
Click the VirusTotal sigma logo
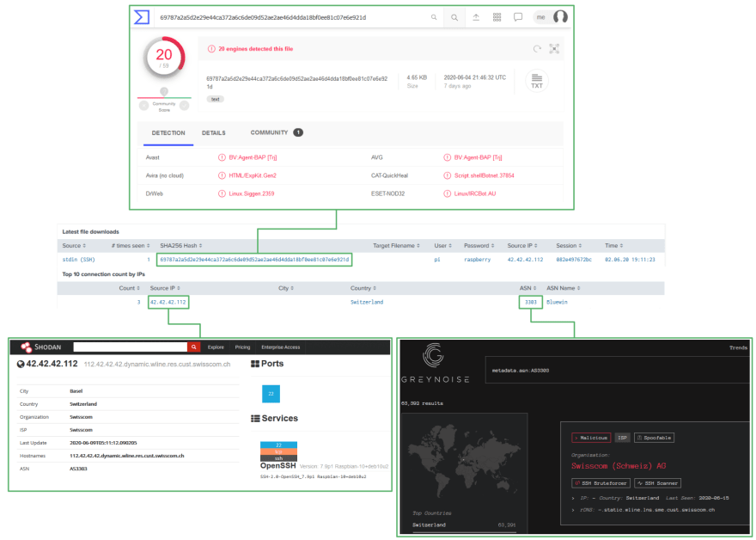tap(141, 17)
